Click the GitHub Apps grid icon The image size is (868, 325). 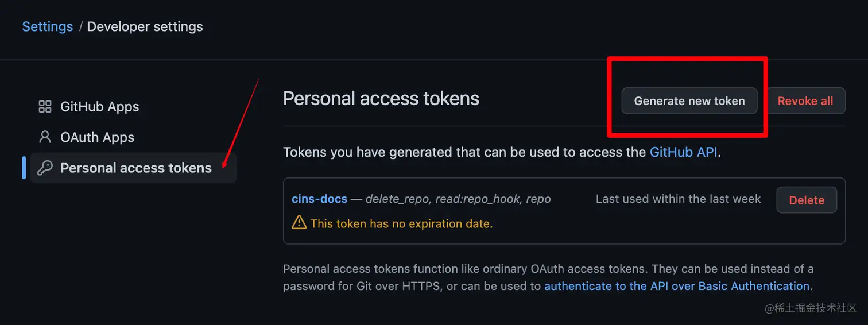pyautogui.click(x=45, y=107)
